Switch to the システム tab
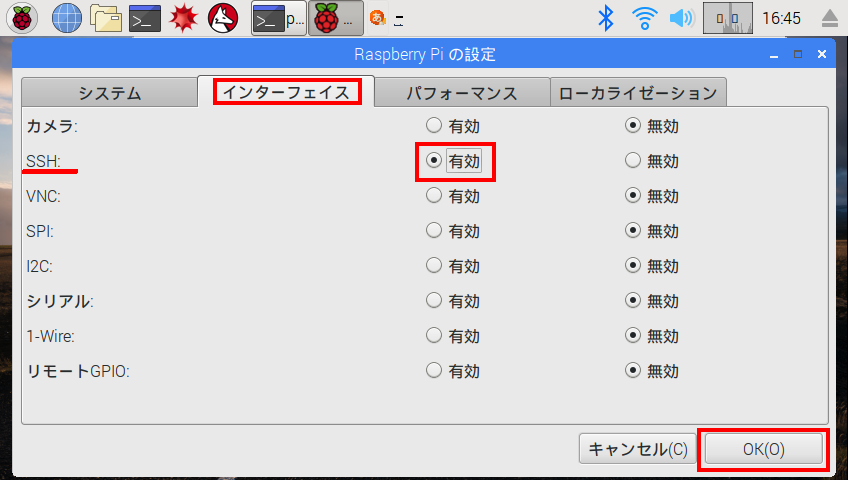This screenshot has width=848, height=480. tap(110, 93)
